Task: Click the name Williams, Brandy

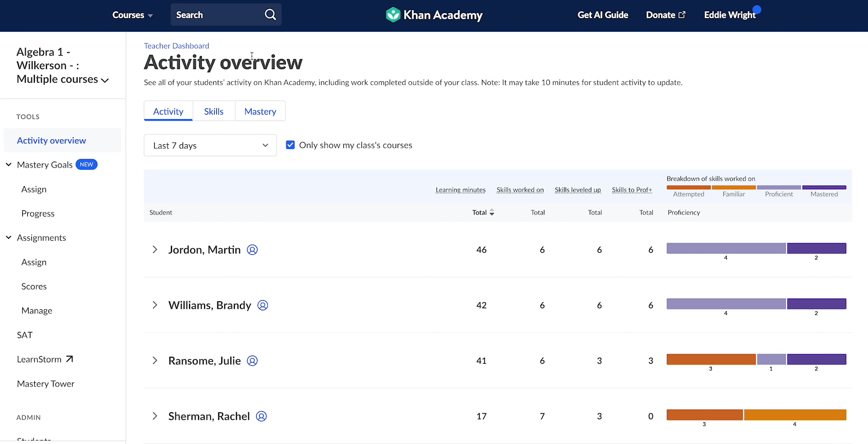Action: (210, 305)
